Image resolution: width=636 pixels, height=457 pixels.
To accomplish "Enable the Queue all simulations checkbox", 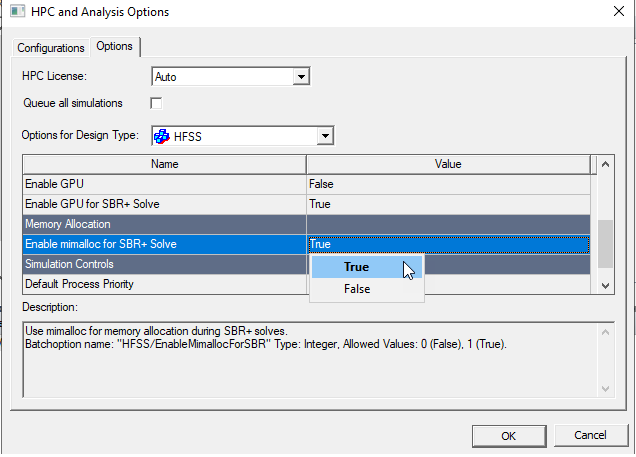I will pos(156,103).
